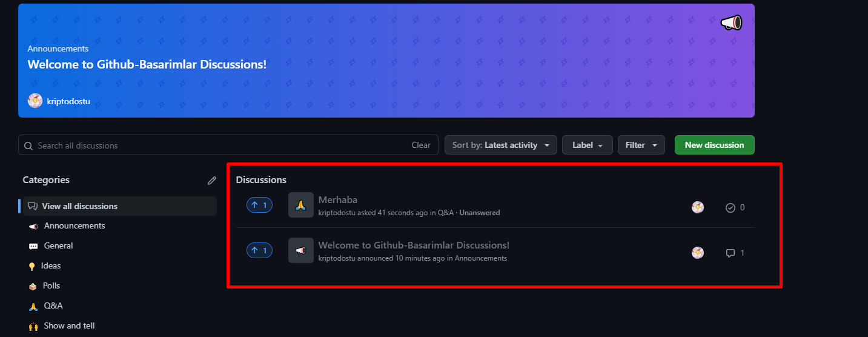Click the participant avatar on the Welcome discussion row
Viewport: 868px width, 337px height.
coord(698,253)
